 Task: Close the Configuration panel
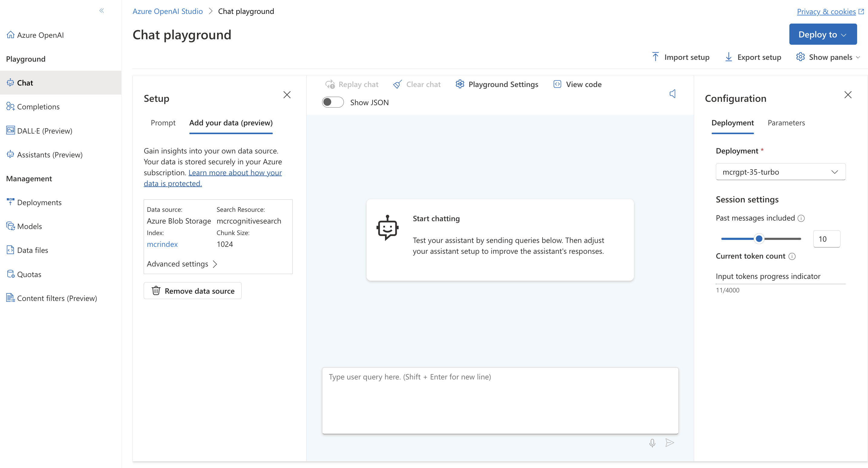(x=848, y=95)
